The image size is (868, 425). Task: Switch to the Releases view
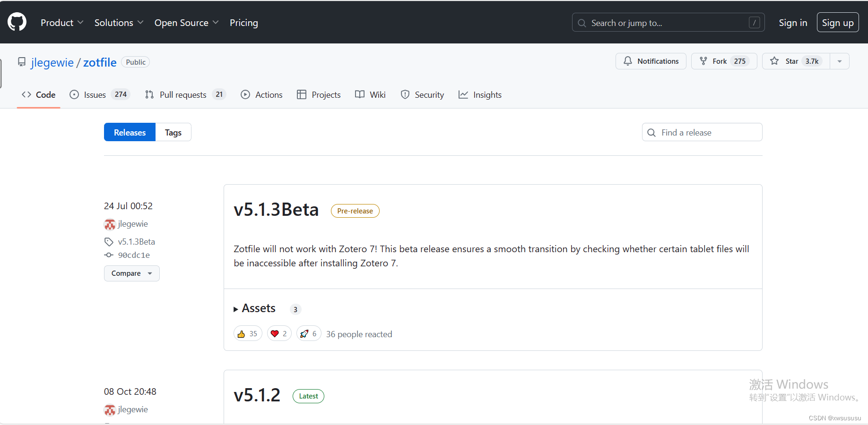[129, 132]
